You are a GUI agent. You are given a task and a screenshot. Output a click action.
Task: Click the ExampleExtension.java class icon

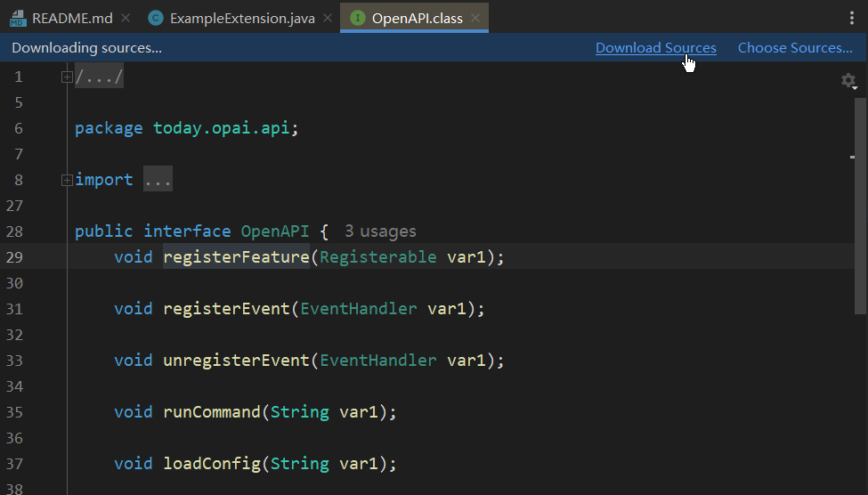(x=156, y=19)
